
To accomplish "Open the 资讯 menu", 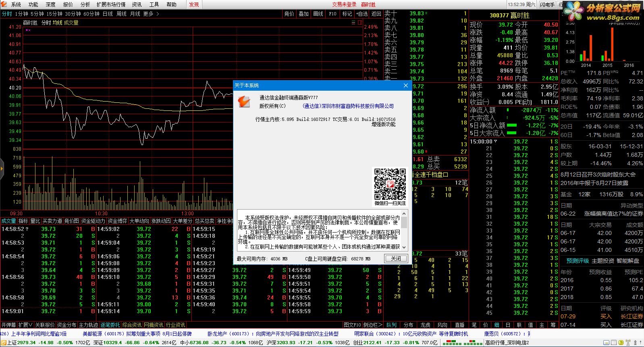I will click(x=137, y=4).
